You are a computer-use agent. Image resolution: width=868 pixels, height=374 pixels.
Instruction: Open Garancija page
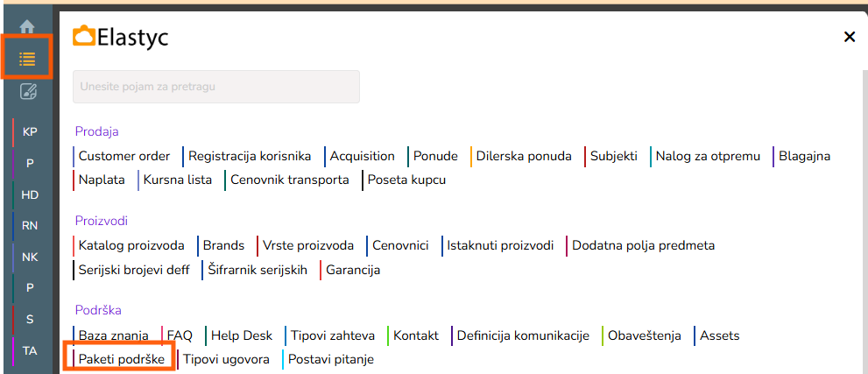[x=353, y=270]
